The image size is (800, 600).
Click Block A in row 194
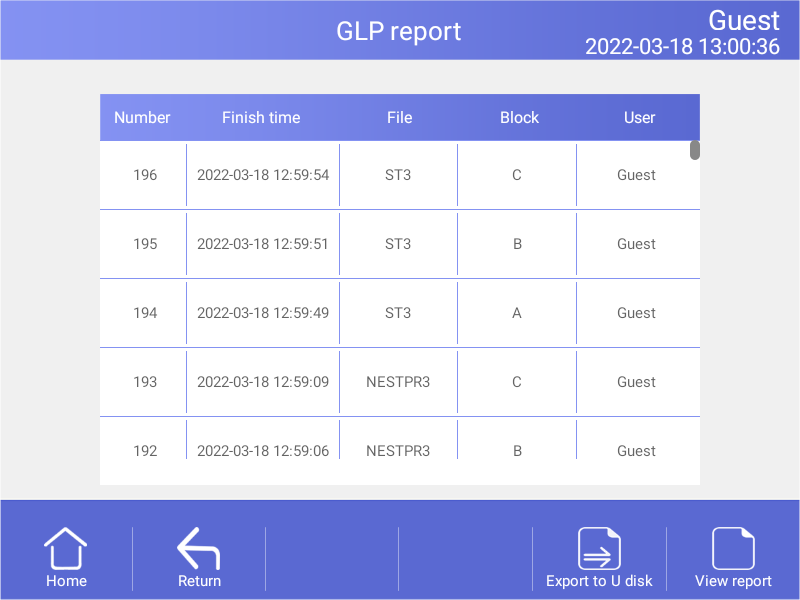[x=517, y=313]
